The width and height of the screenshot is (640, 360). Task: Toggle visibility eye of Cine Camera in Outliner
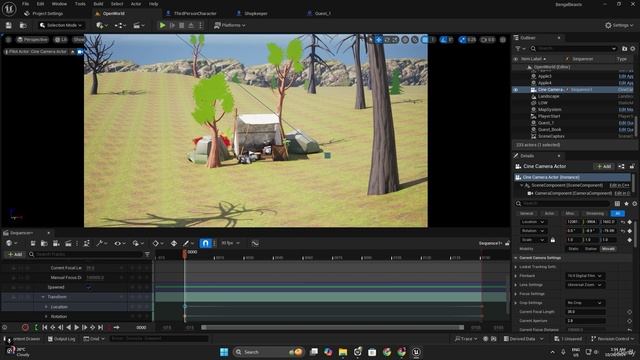516,90
